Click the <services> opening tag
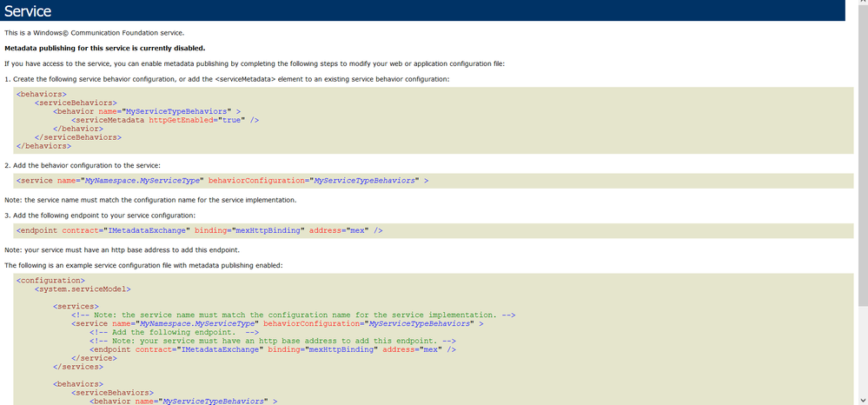Viewport: 868px width, 405px height. pos(76,307)
